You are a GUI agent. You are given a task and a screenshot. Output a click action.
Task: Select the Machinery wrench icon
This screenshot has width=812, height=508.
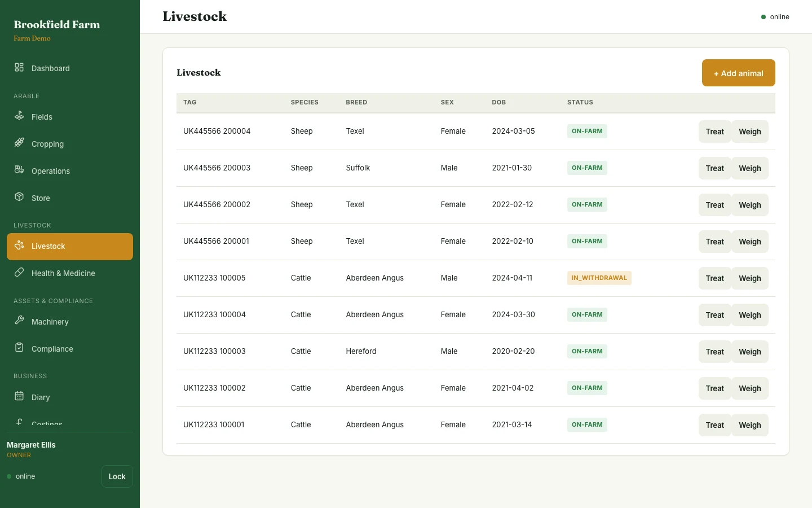tap(19, 321)
